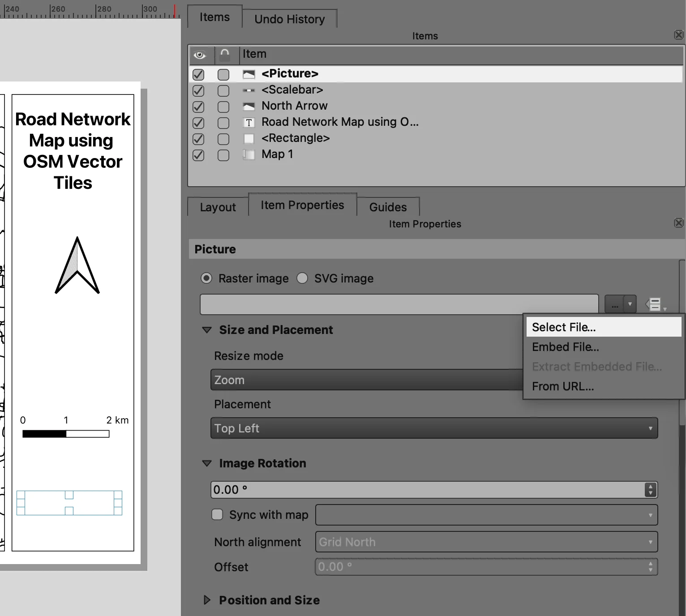
Task: Choose Select File from the context menu
Action: (x=563, y=327)
